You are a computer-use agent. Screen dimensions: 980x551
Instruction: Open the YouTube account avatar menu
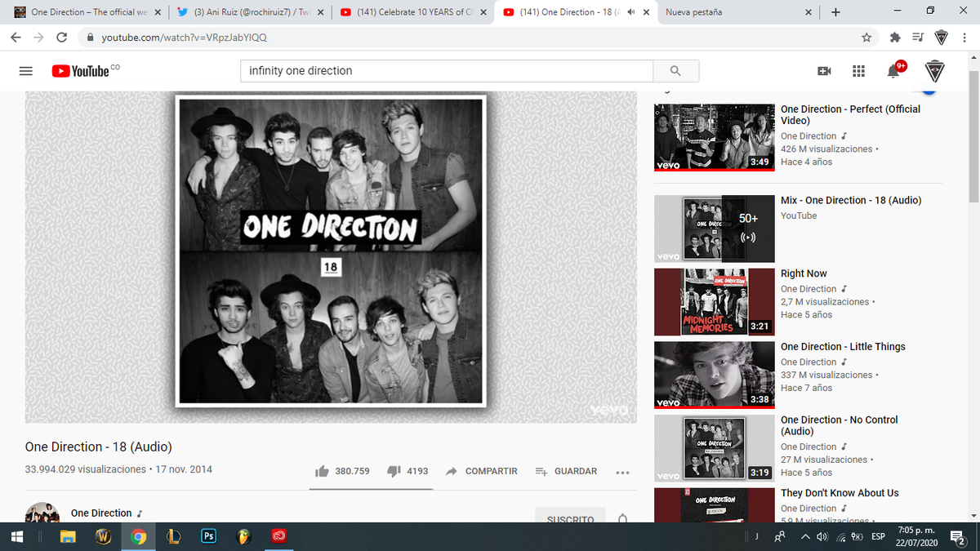coord(937,71)
